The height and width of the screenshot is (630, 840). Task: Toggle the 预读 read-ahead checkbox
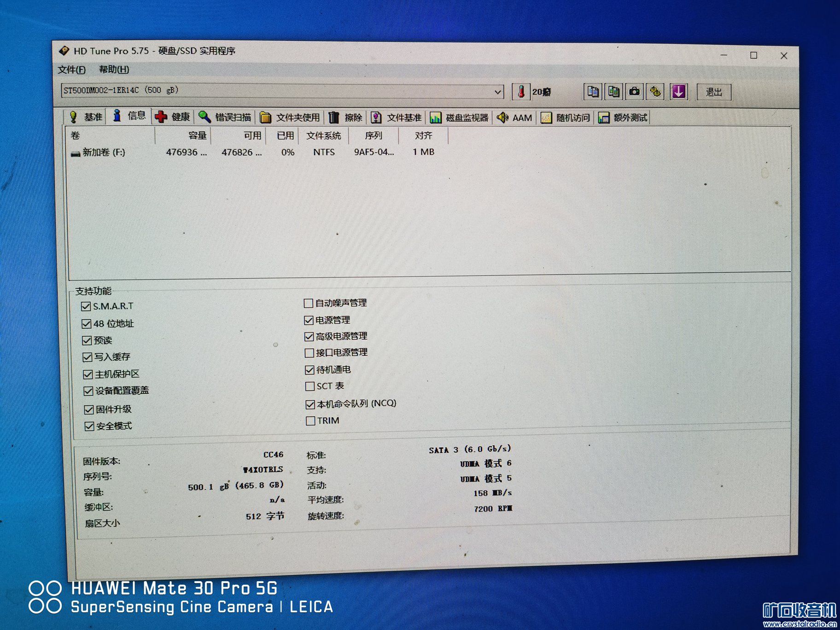(87, 340)
